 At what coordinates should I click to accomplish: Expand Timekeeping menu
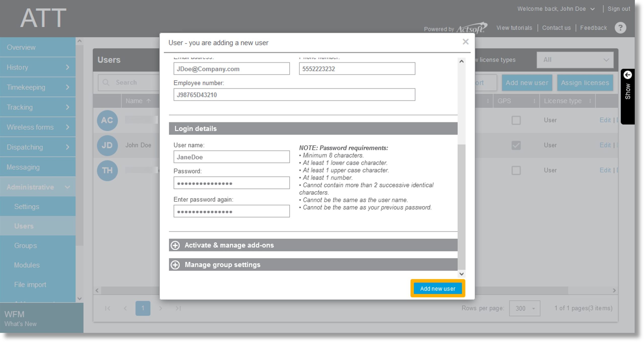coord(38,87)
